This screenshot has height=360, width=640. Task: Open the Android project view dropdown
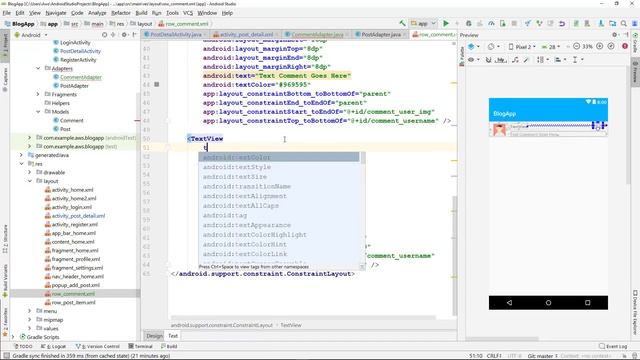tap(31, 35)
